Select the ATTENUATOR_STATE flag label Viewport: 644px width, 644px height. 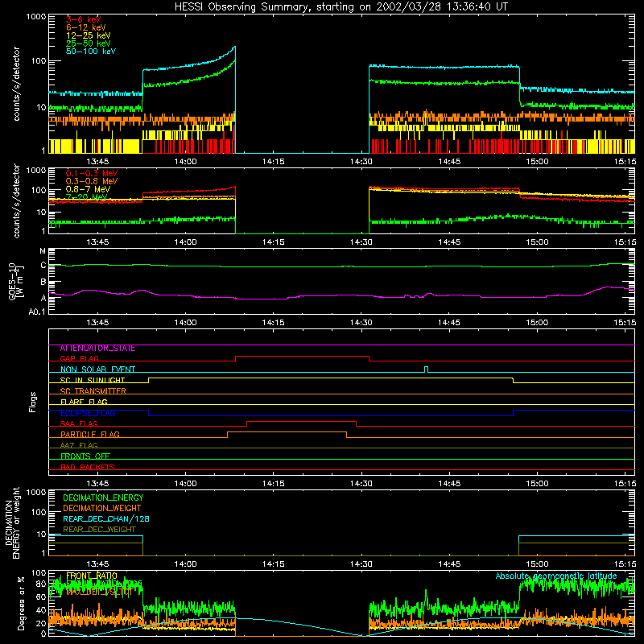(97, 349)
